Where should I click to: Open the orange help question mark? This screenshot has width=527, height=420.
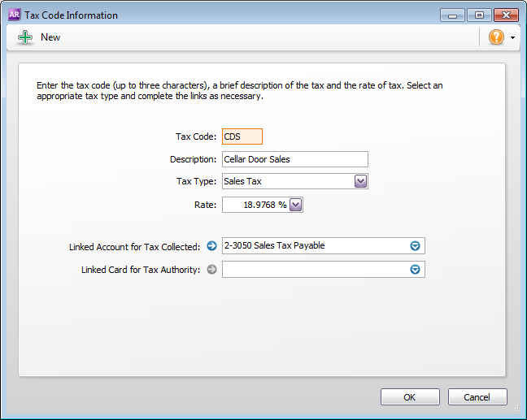[x=496, y=37]
